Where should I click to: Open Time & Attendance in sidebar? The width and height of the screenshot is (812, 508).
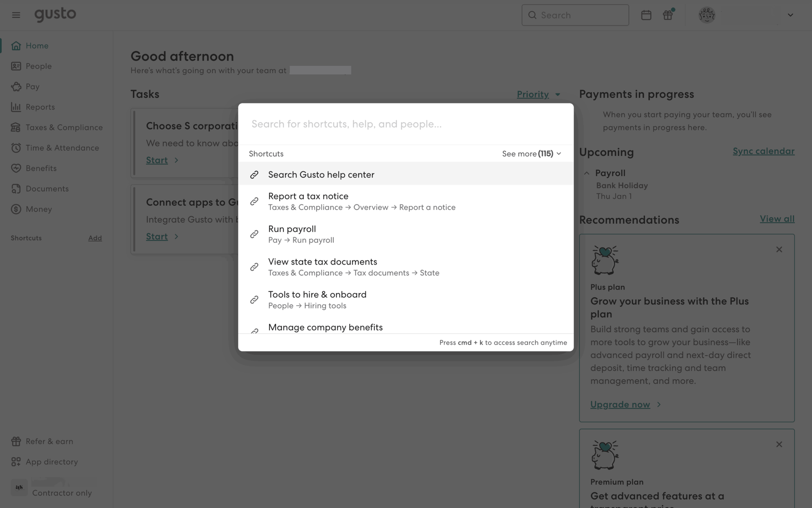[x=62, y=148]
